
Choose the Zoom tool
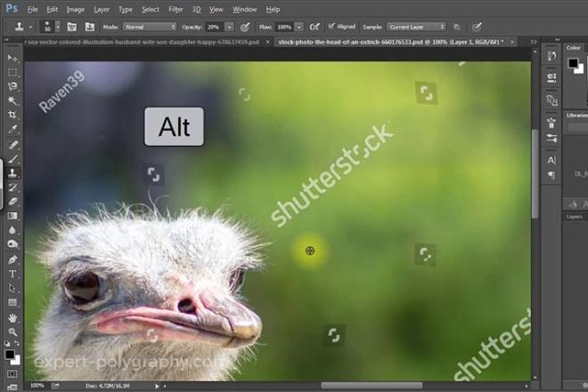(x=12, y=332)
